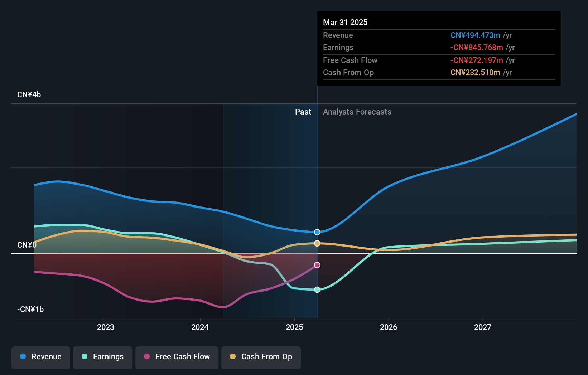Click the 2023 x-axis label
588x375 pixels.
click(106, 327)
